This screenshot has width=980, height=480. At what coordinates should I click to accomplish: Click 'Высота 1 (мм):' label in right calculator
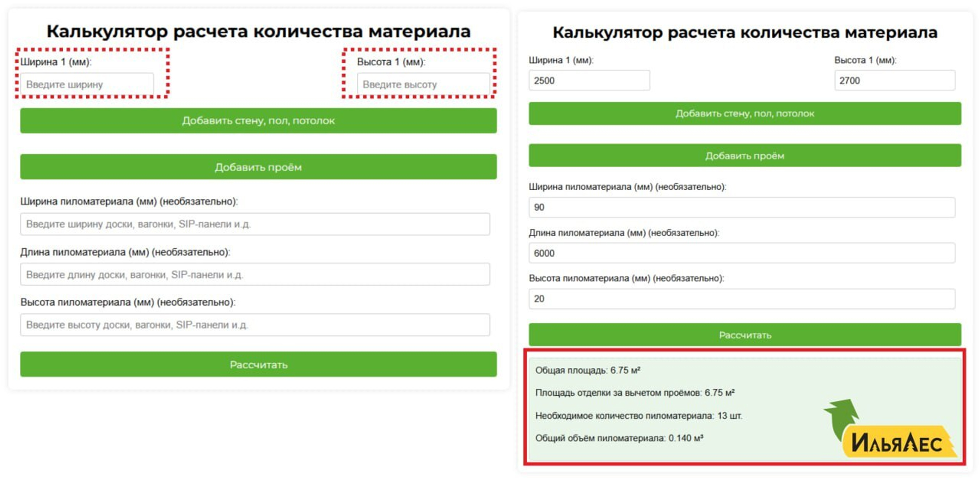(865, 60)
